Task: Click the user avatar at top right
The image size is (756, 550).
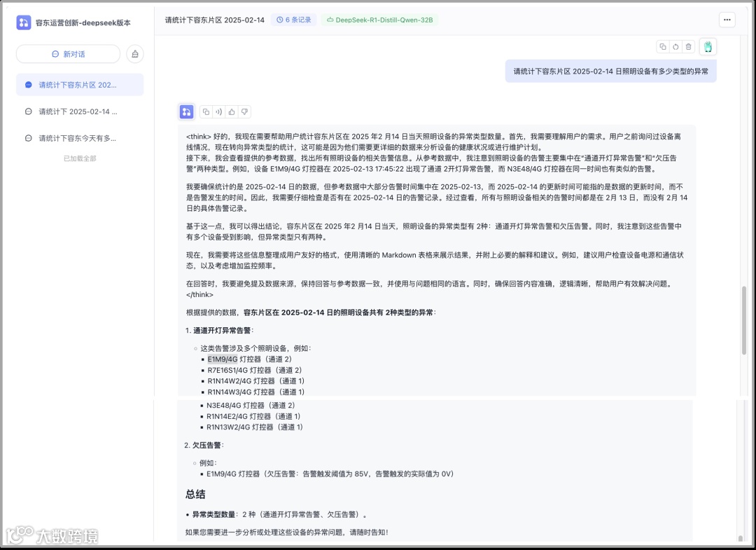Action: coord(708,47)
